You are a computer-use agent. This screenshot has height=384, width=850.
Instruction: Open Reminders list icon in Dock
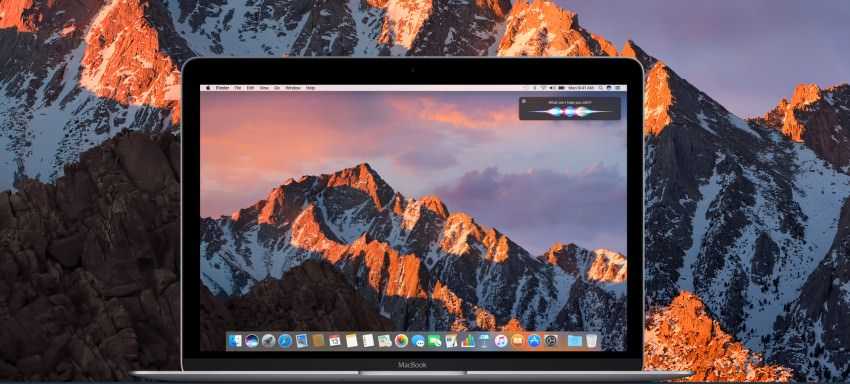click(x=369, y=340)
